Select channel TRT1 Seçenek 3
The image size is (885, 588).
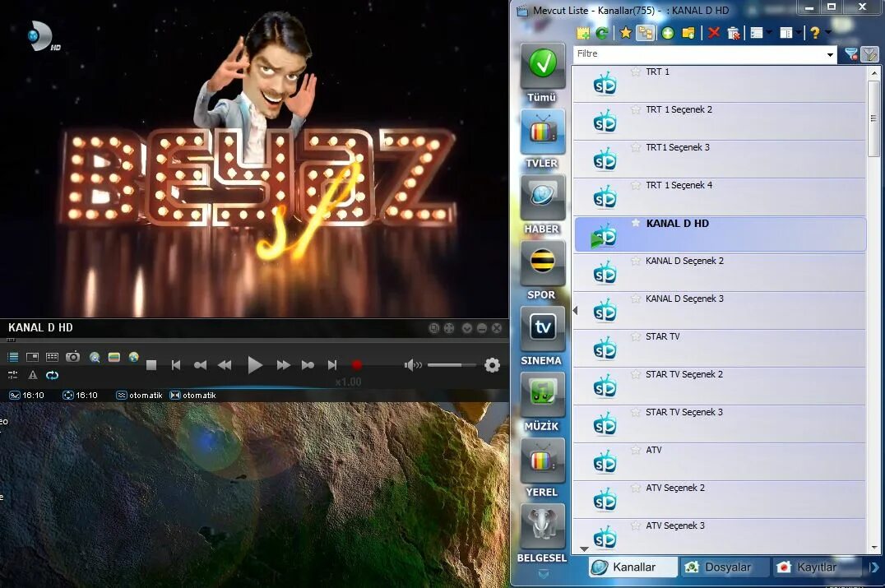720,159
